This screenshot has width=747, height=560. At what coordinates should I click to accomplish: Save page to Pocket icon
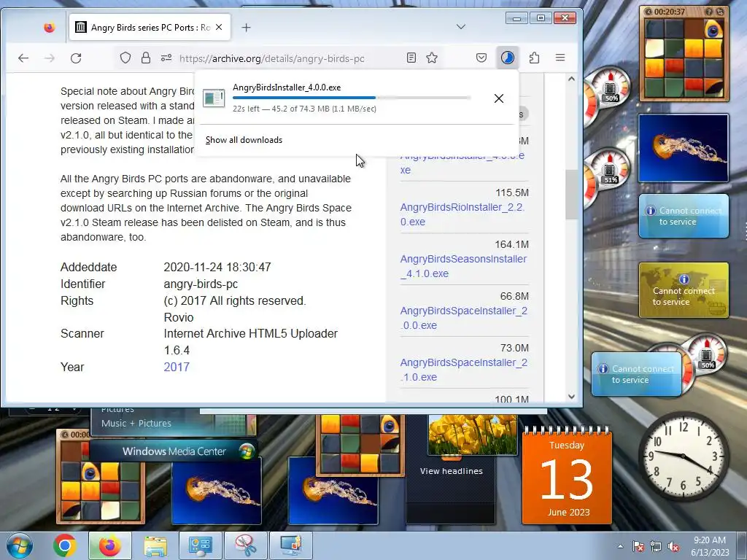pos(481,58)
